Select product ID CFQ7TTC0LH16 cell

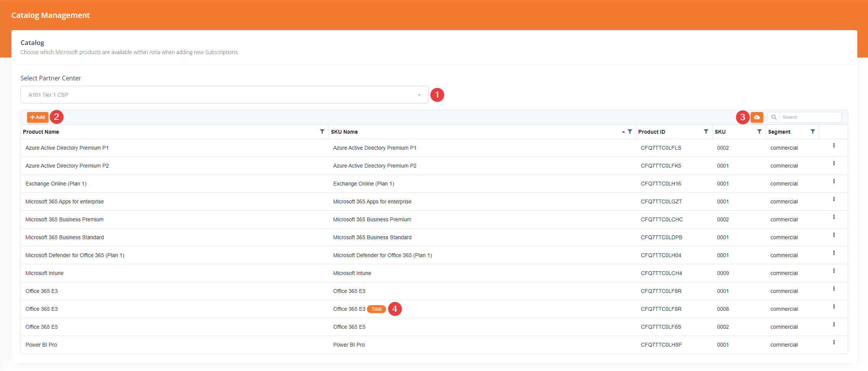pos(661,184)
